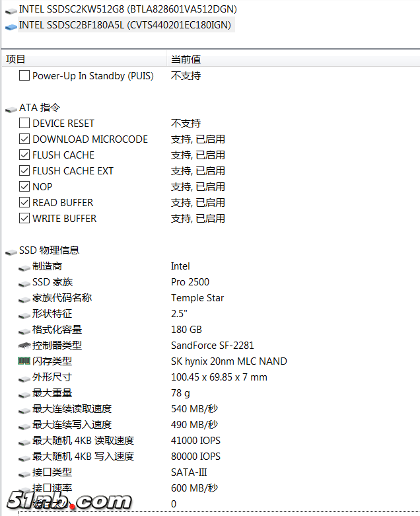
Task: Toggle the DEVICE RESET checkbox
Action: pos(24,123)
